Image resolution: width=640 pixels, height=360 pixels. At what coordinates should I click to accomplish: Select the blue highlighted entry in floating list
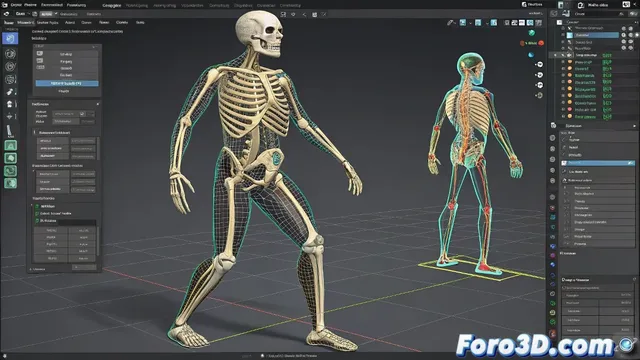tap(67, 83)
